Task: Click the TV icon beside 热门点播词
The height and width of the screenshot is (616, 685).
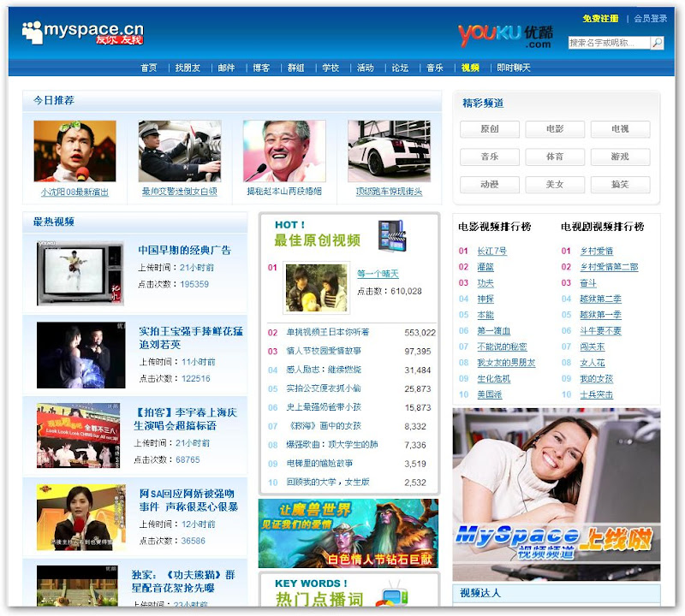Action: pos(392,594)
